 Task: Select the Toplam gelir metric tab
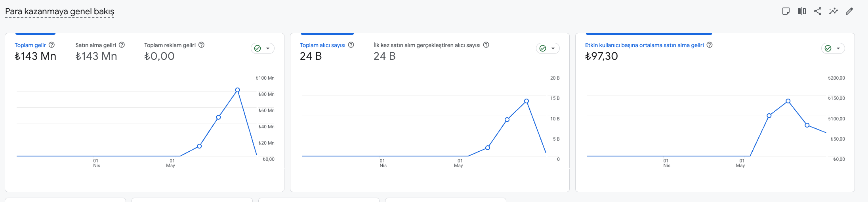pos(35,51)
